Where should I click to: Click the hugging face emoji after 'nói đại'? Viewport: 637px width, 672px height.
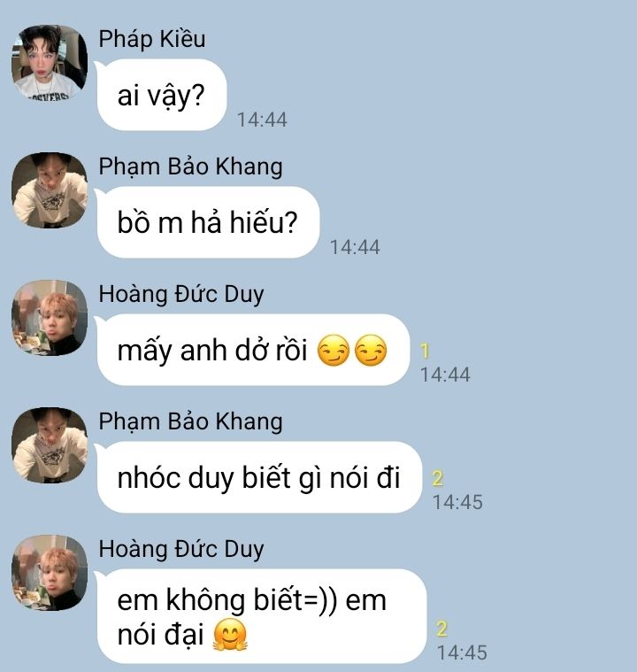tap(230, 635)
